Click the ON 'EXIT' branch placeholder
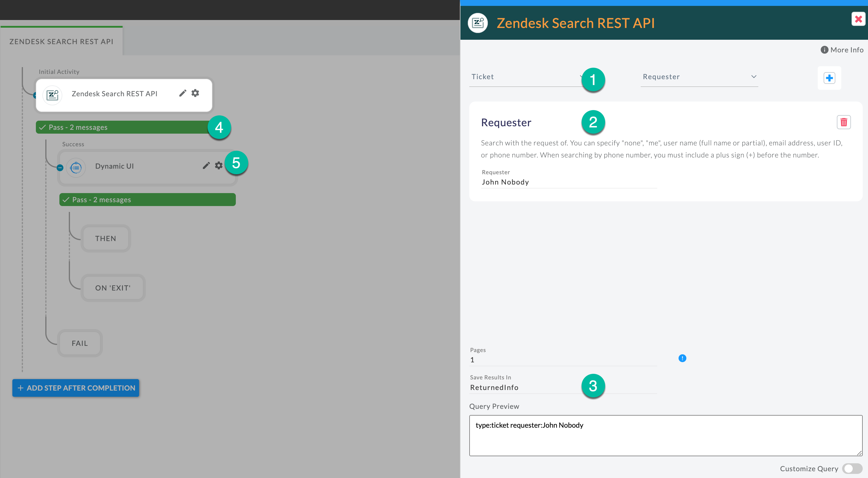868x478 pixels. 113,288
